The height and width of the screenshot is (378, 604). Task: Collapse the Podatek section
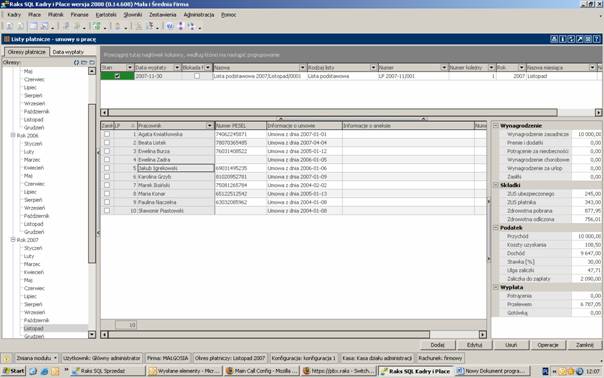(496, 228)
